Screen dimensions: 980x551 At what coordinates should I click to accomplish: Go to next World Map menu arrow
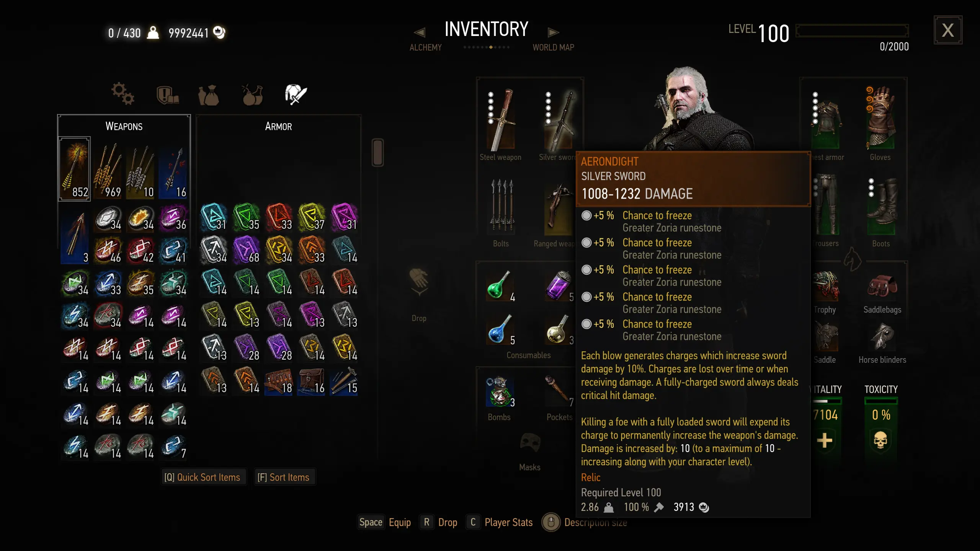[553, 33]
